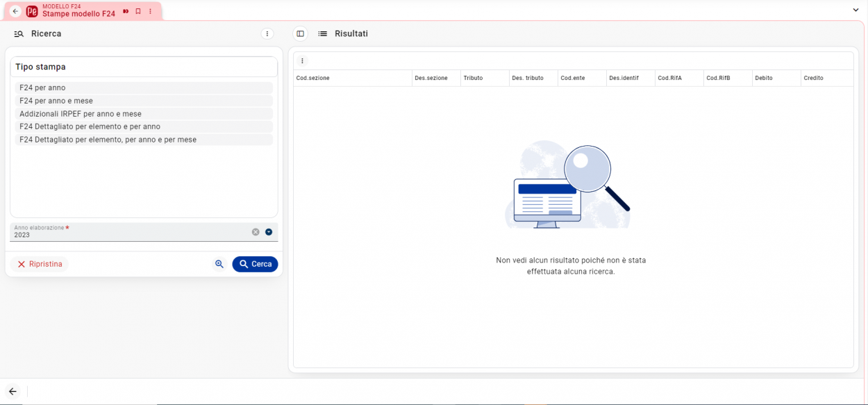Open the results table three-dot menu

[x=302, y=61]
